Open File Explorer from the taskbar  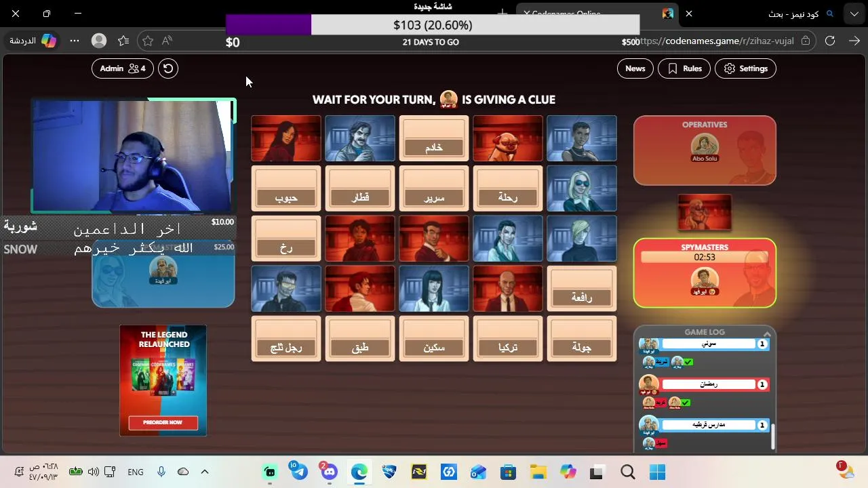point(538,472)
